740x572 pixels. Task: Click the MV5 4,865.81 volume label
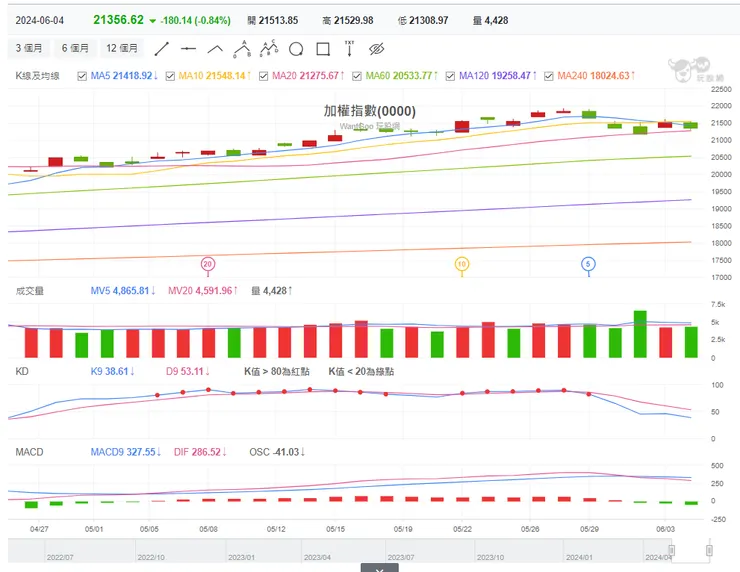pos(123,291)
